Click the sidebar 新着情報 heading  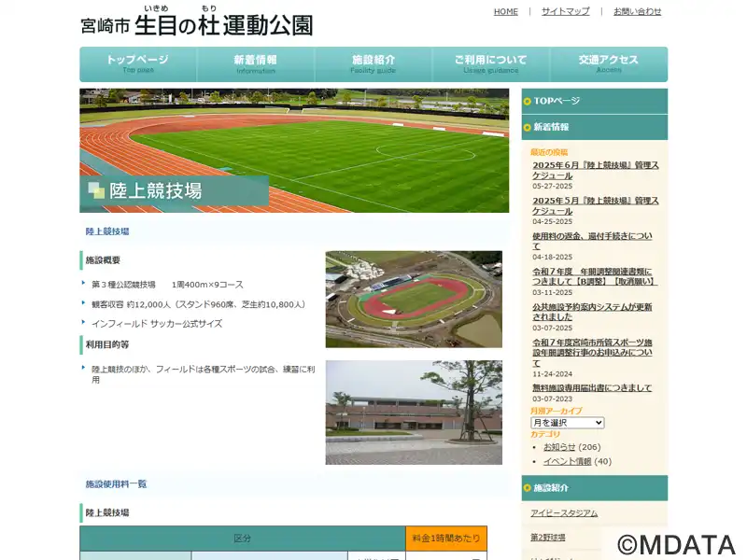coord(595,127)
